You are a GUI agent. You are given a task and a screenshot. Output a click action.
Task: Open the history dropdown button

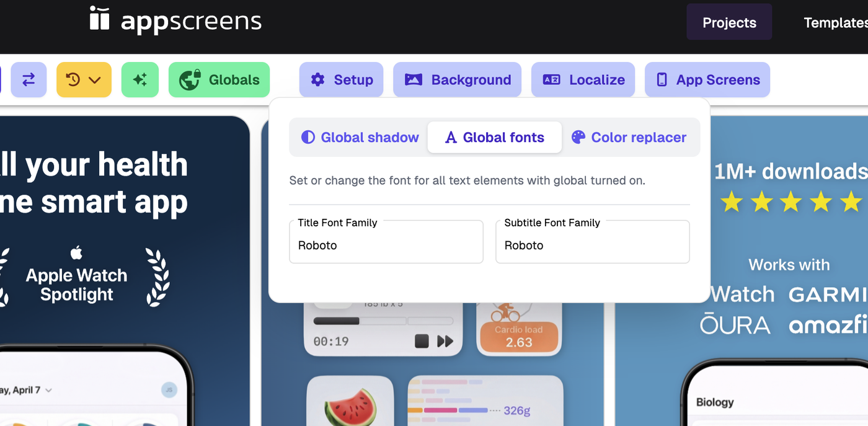pyautogui.click(x=84, y=80)
